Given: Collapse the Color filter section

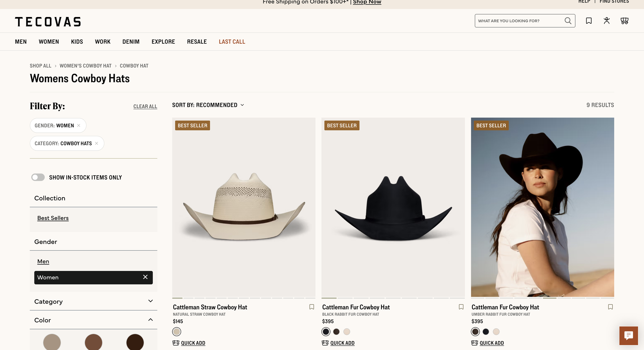Looking at the screenshot, I should tap(150, 320).
